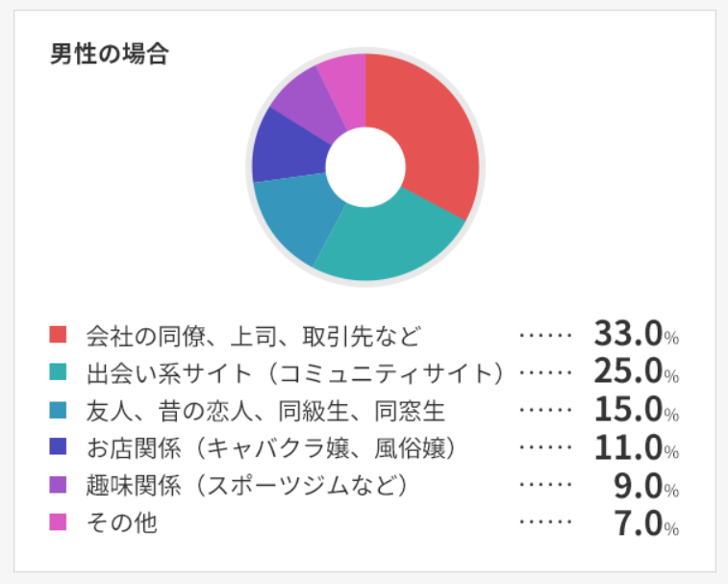This screenshot has width=728, height=584.
Task: Click the pink legend swatch for その他
Action: [58, 522]
